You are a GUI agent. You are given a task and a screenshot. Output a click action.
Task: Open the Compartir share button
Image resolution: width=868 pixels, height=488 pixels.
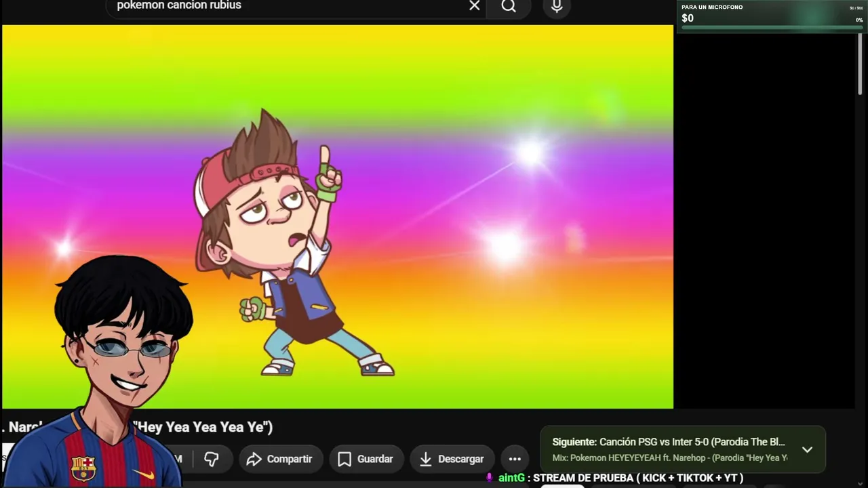tap(279, 459)
